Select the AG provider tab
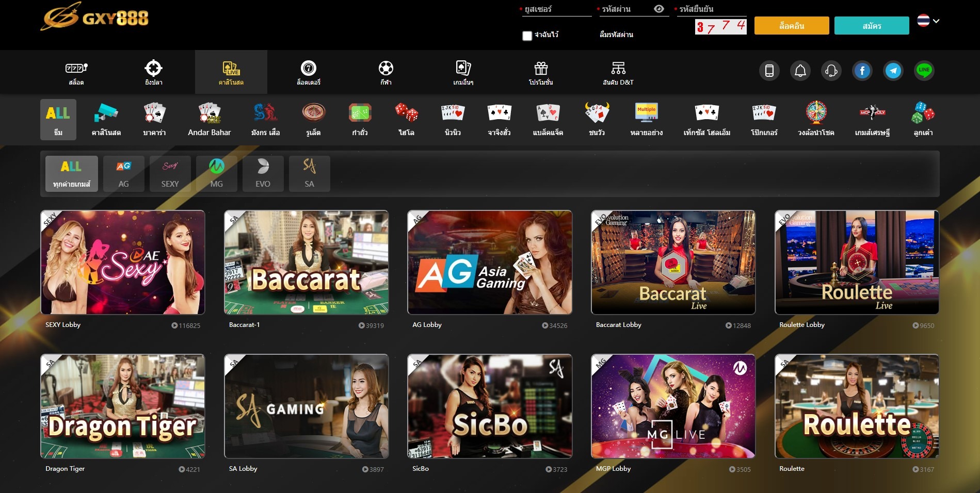The height and width of the screenshot is (493, 980). coord(124,174)
